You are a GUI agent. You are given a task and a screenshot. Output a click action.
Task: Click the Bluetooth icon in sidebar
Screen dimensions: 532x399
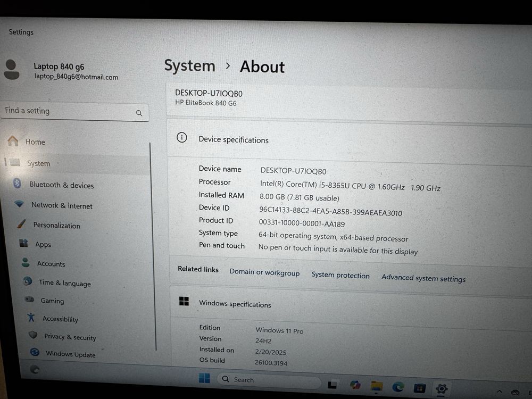tap(17, 184)
